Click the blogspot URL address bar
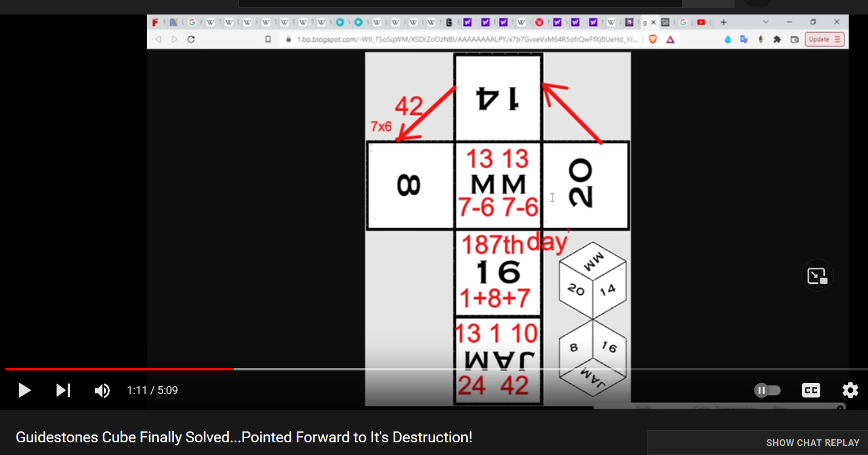Image resolution: width=868 pixels, height=455 pixels. pos(467,39)
